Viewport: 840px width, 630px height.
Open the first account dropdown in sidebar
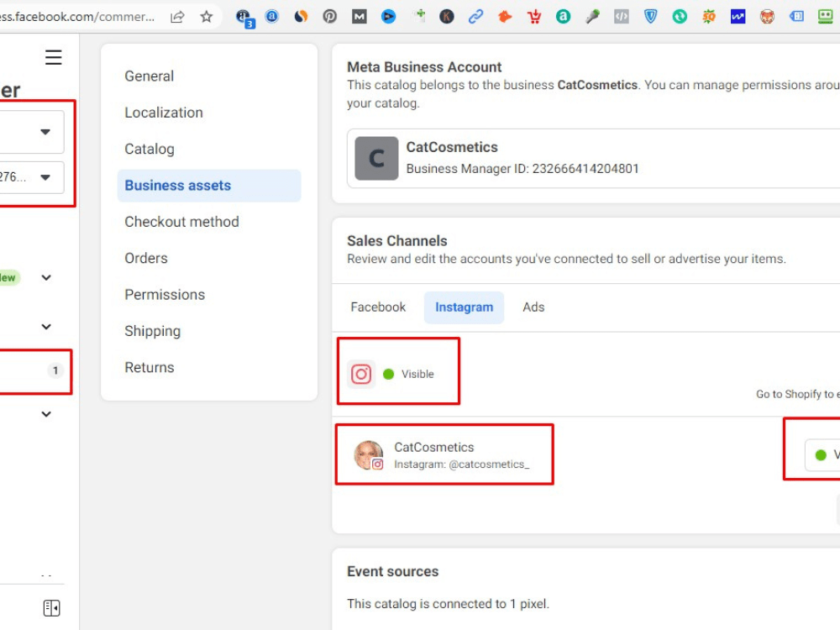tap(31, 132)
